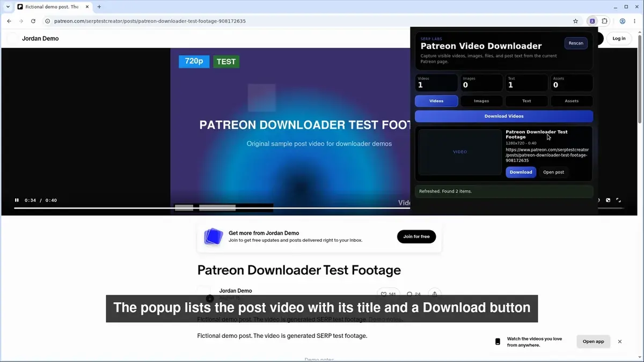Viewport: 644px width, 362px height.
Task: Click the Download Videos button
Action: [x=504, y=116]
